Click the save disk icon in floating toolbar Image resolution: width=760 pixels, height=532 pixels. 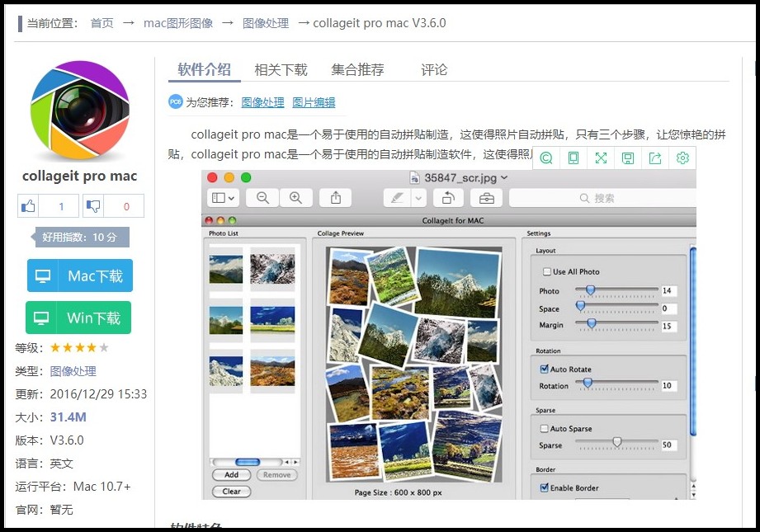pos(628,158)
